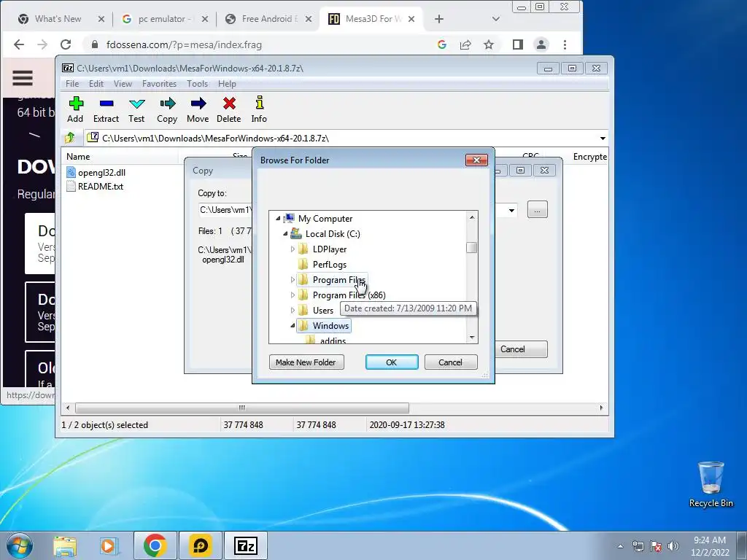Screen dimensions: 747x560
Task: Expand the Program Files (x86) folder
Action: [x=293, y=295]
